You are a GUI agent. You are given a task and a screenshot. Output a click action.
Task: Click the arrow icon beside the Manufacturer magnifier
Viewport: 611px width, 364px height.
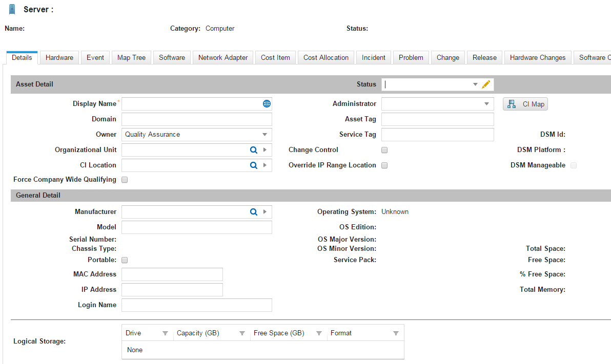pyautogui.click(x=264, y=211)
